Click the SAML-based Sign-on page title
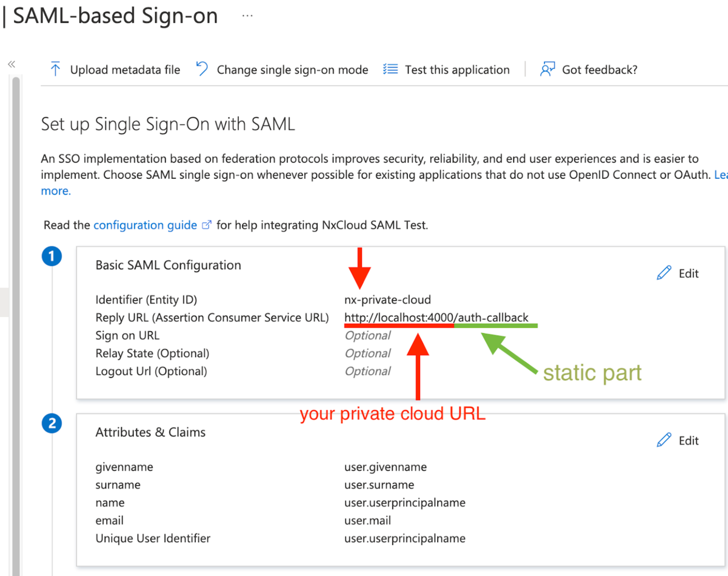Screen dimensions: 728x576 pyautogui.click(x=116, y=16)
